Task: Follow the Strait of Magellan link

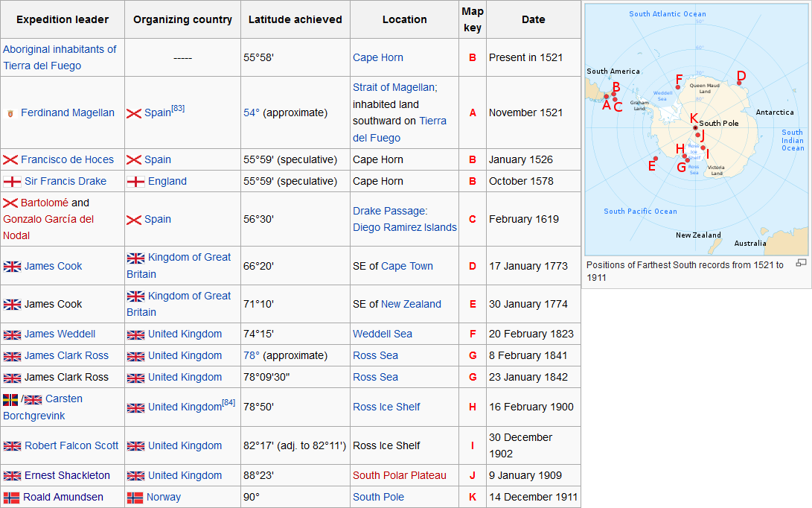Action: [x=394, y=88]
